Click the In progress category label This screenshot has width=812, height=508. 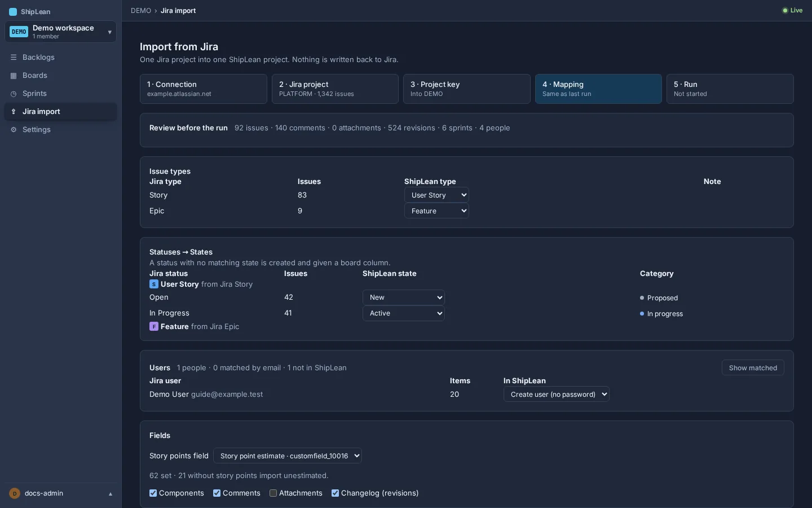(x=665, y=314)
